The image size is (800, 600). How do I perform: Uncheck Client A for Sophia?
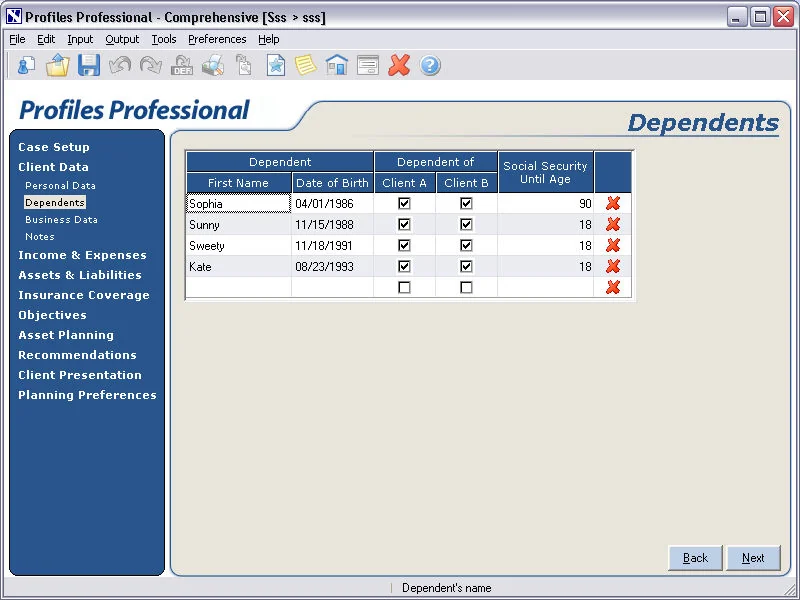404,204
